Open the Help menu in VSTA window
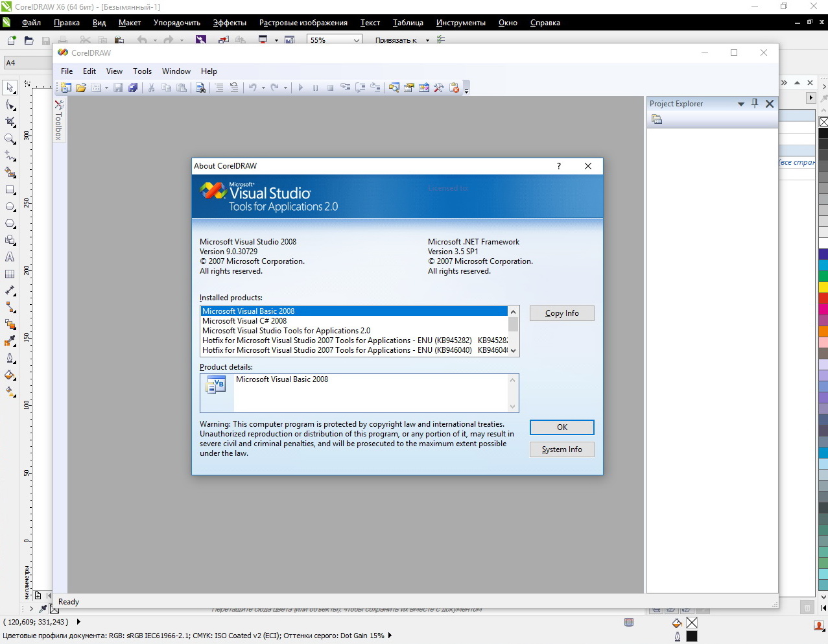The height and width of the screenshot is (644, 828). 209,71
